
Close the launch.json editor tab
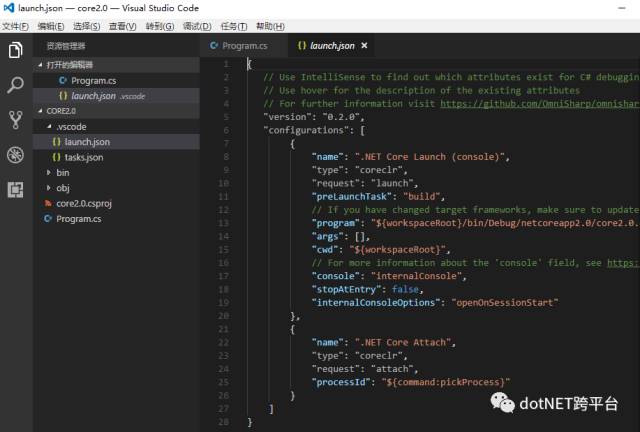(364, 45)
